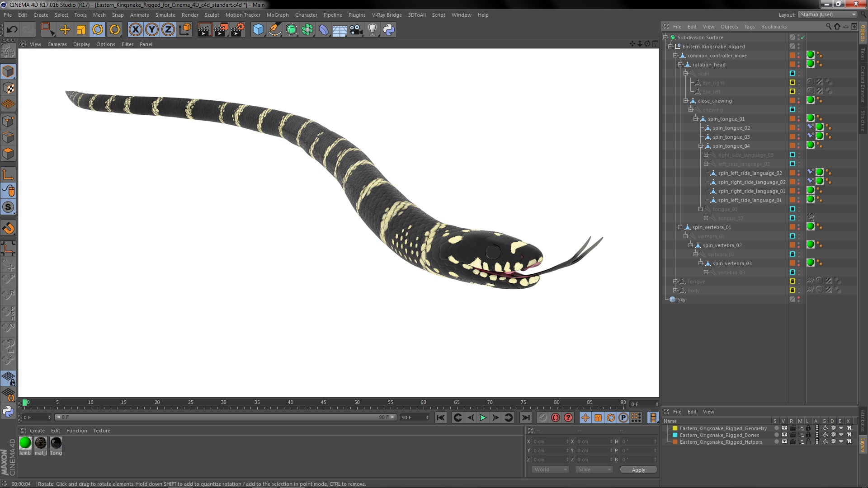Select the Tong black material
868x488 pixels.
[x=56, y=446]
